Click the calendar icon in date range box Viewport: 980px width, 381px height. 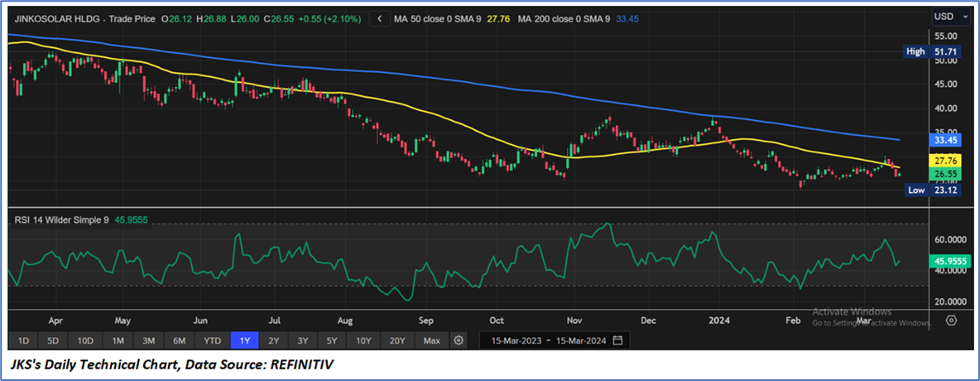618,340
